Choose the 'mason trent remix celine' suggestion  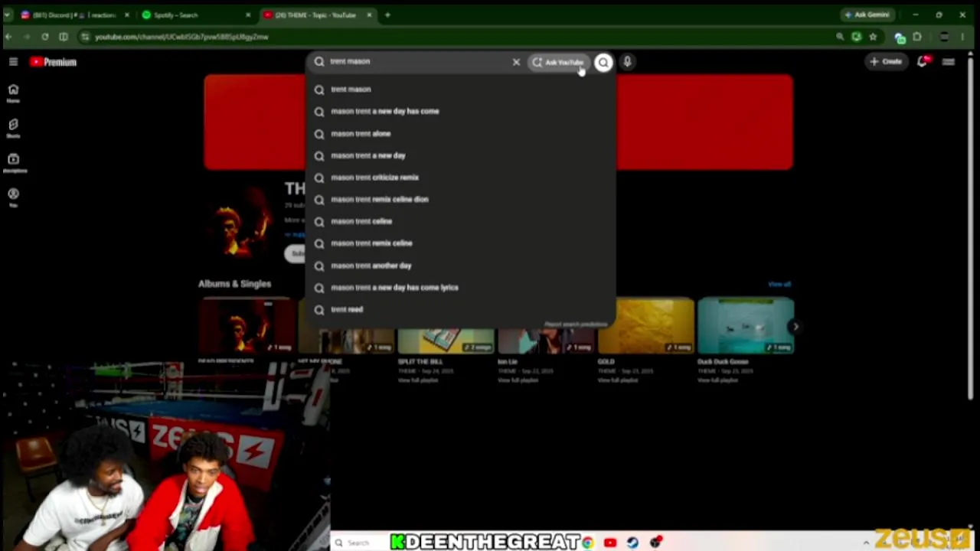point(461,243)
